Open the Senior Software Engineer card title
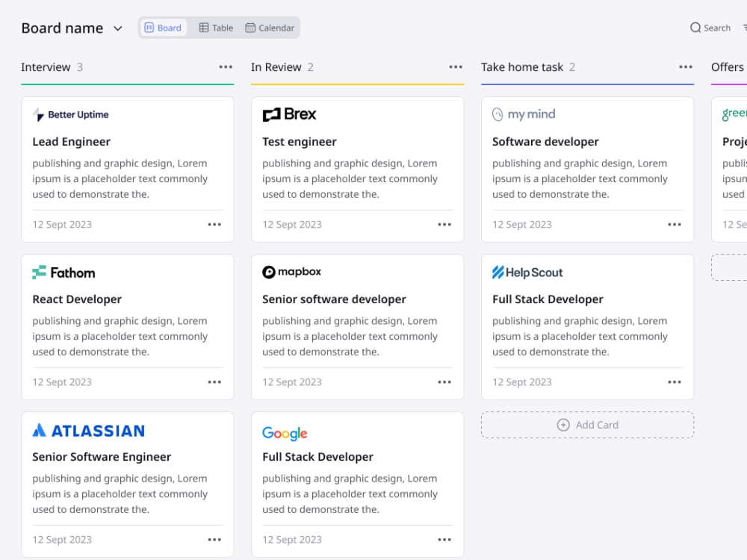The height and width of the screenshot is (560, 747). [102, 457]
